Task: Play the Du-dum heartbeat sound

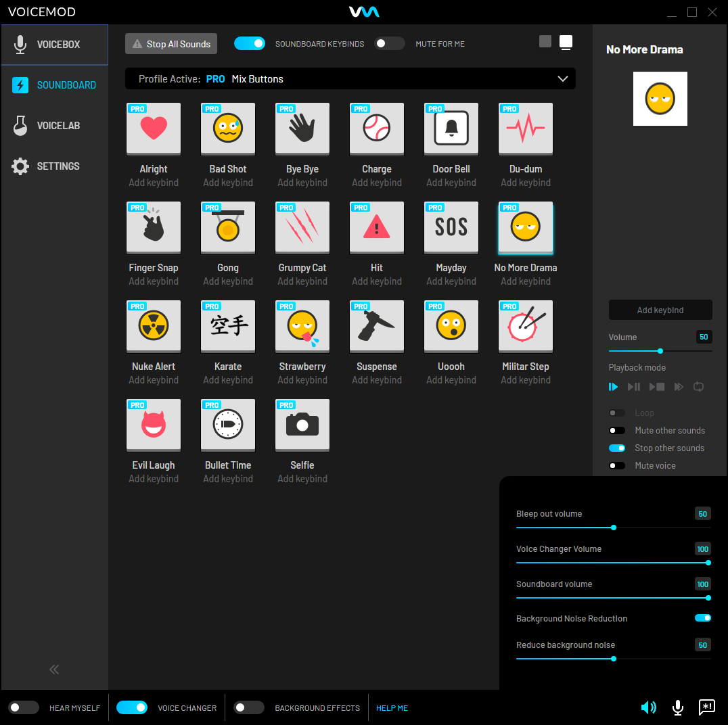Action: tap(526, 128)
